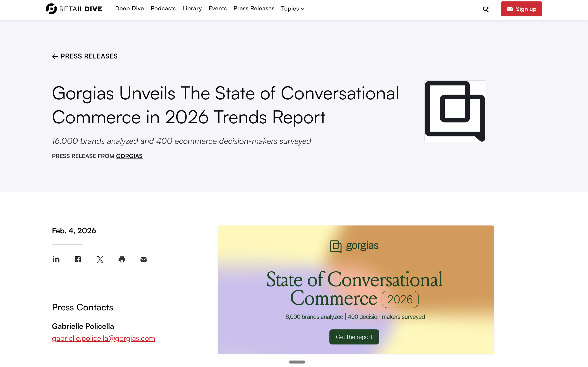Viewport: 588px width, 367px height.
Task: Navigate to Events
Action: coord(218,8)
